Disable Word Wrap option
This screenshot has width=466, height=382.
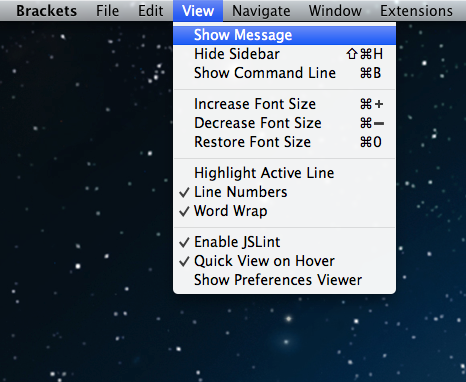coord(284,211)
